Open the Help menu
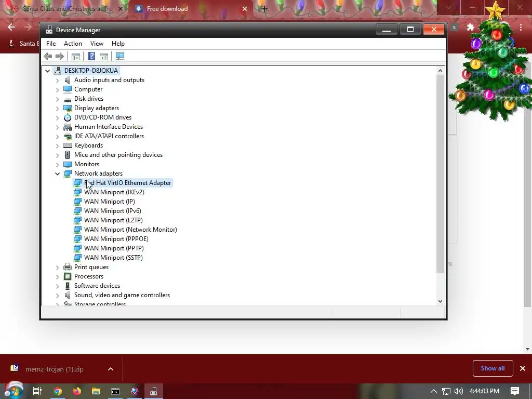Screen dimensions: 532x399 click(118, 44)
